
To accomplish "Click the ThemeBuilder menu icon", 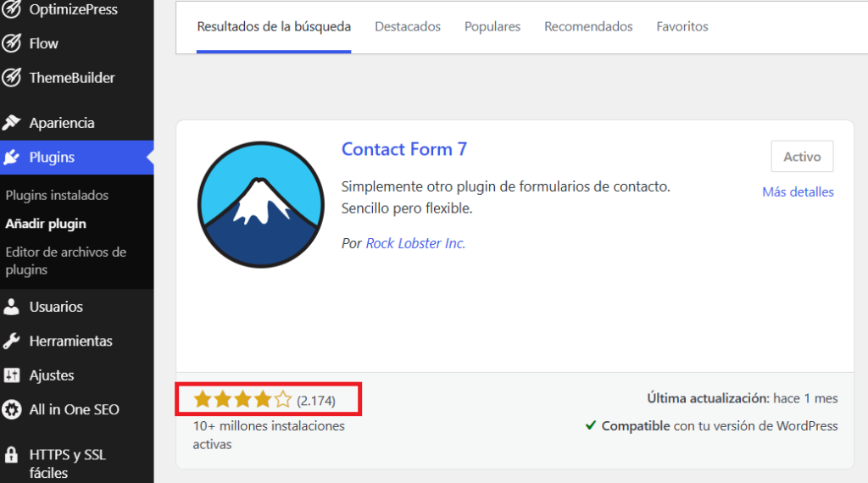I will click(x=11, y=77).
